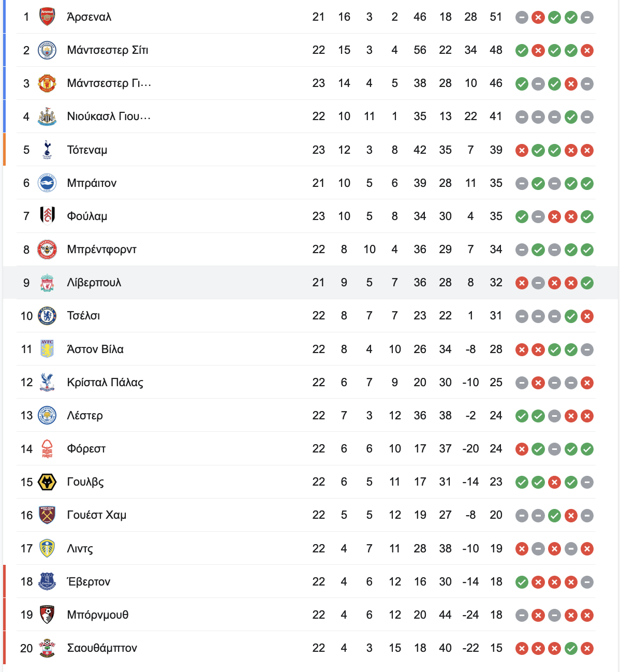Open the Σαουθάμπτον team link
This screenshot has height=672, width=620.
(x=102, y=648)
